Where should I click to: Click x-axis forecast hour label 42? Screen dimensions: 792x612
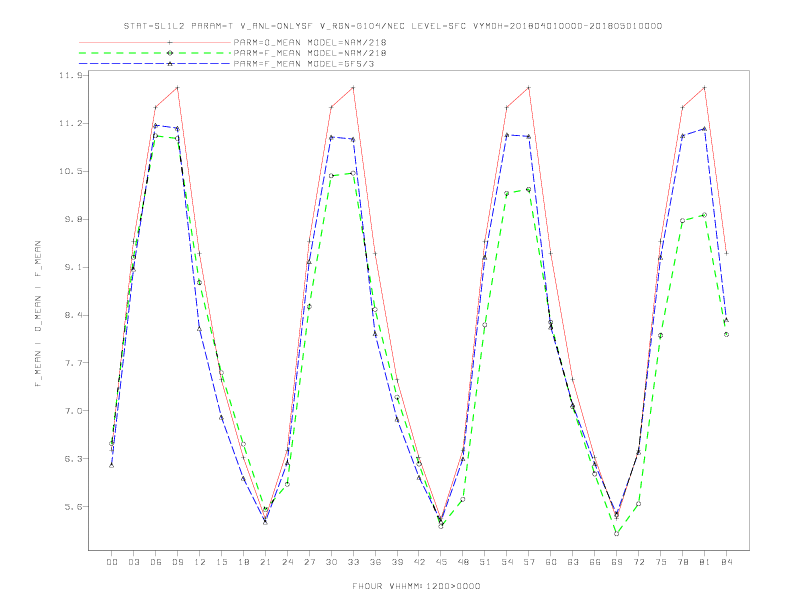tap(419, 562)
